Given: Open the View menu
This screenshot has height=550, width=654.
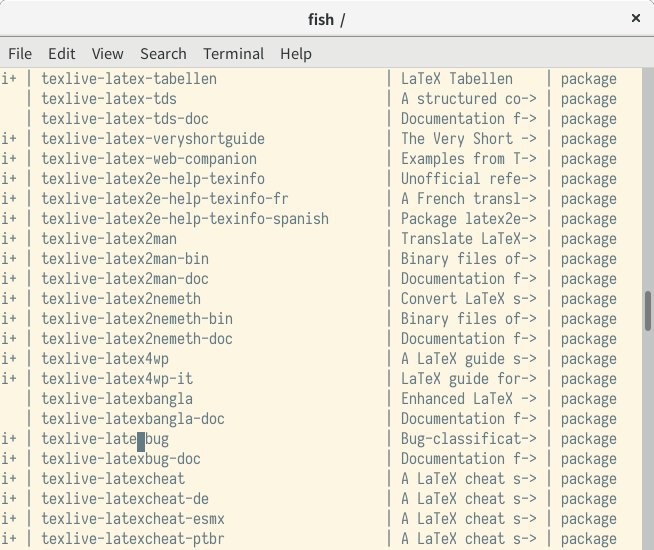Looking at the screenshot, I should click(x=108, y=54).
